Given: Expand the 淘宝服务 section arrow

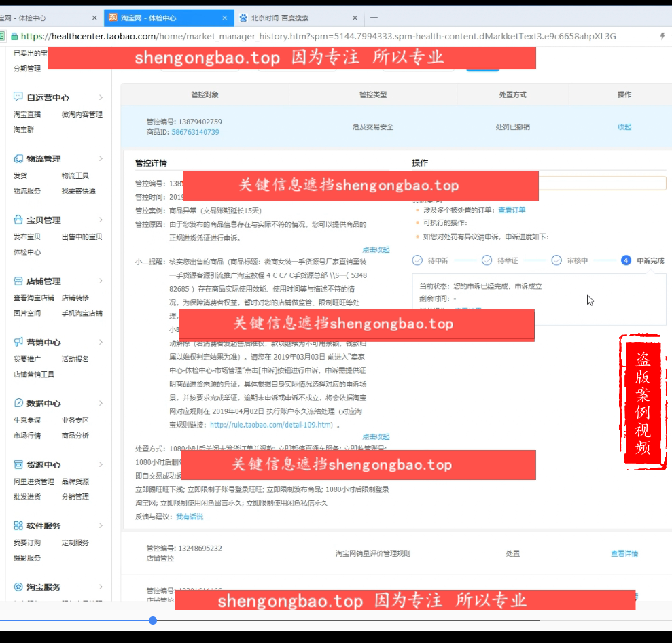Looking at the screenshot, I should click(x=101, y=587).
